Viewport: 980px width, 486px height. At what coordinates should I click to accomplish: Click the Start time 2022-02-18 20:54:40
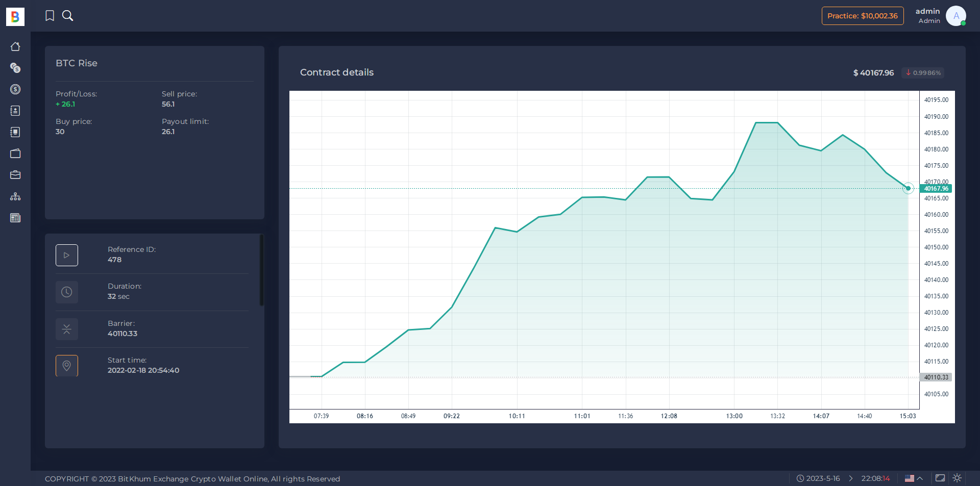click(143, 370)
